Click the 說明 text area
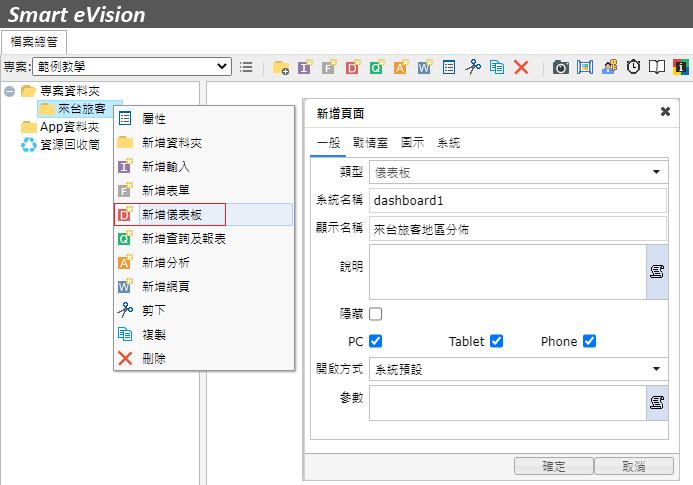This screenshot has width=693, height=485. point(508,272)
